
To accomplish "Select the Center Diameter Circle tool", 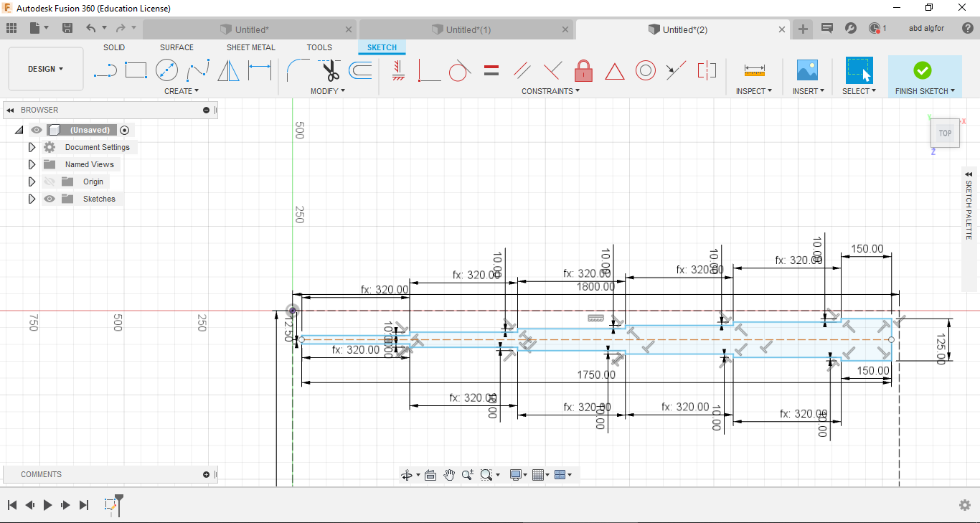I will point(166,70).
